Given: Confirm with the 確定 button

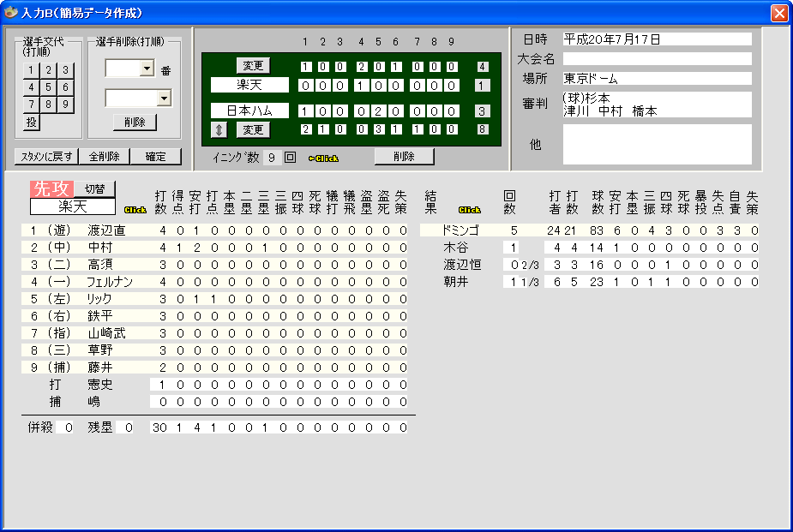Looking at the screenshot, I should [156, 157].
